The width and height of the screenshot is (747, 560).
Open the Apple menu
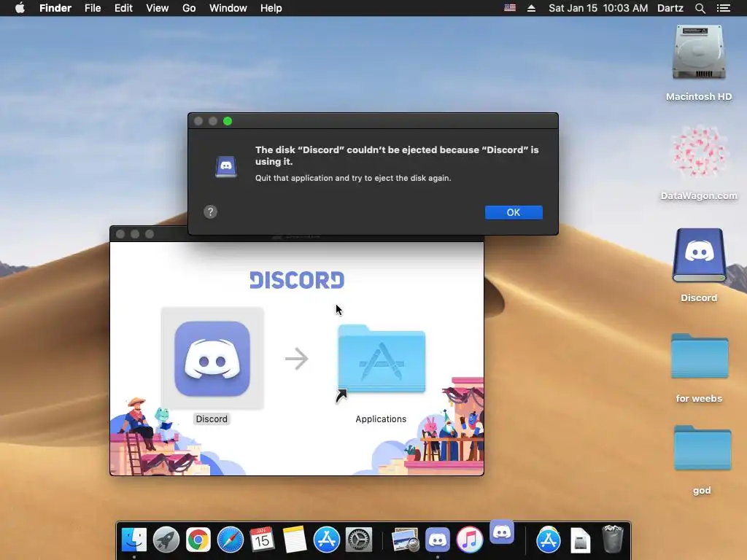click(x=20, y=8)
